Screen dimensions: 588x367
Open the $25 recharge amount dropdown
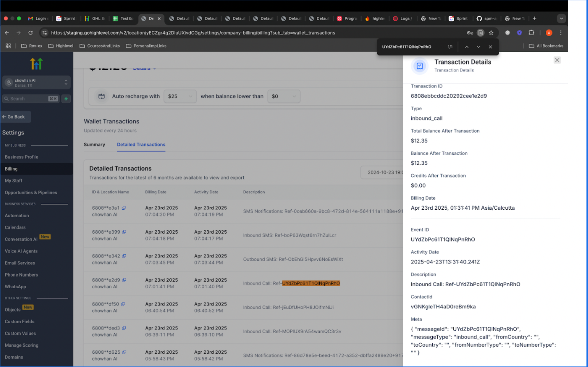click(x=180, y=96)
